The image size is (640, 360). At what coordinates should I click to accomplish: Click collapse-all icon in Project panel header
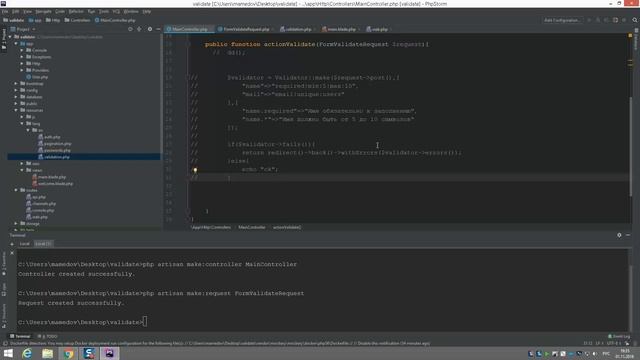coord(140,29)
